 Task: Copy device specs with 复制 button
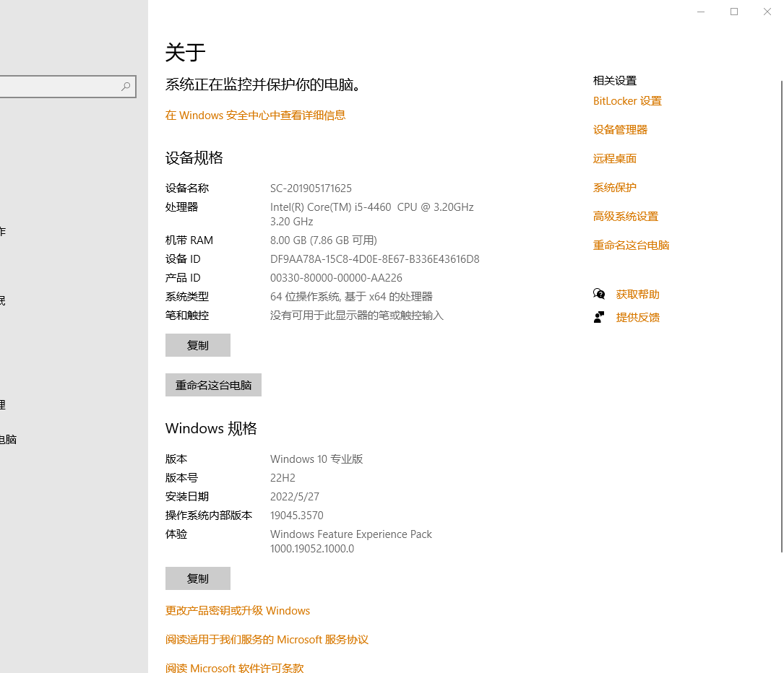(198, 345)
